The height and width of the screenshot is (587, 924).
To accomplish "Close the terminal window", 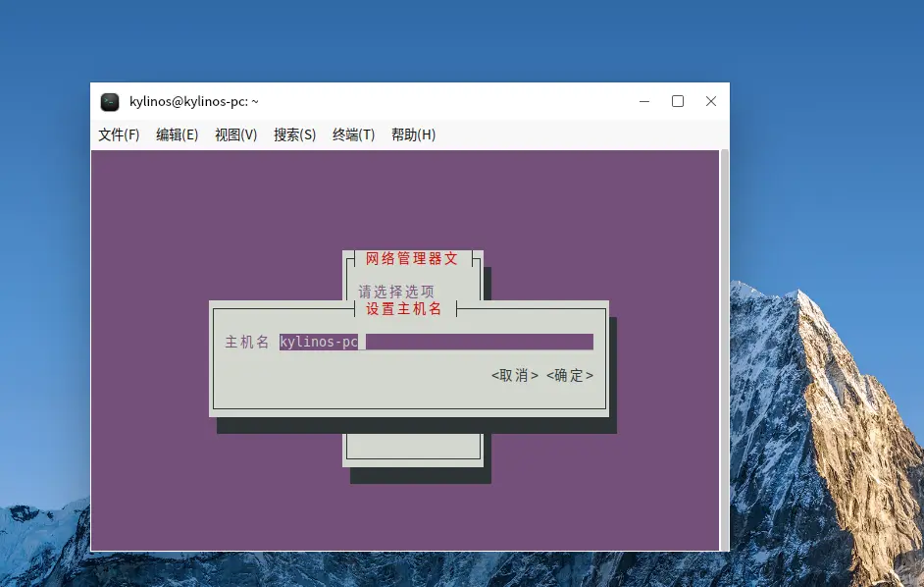I will [711, 101].
